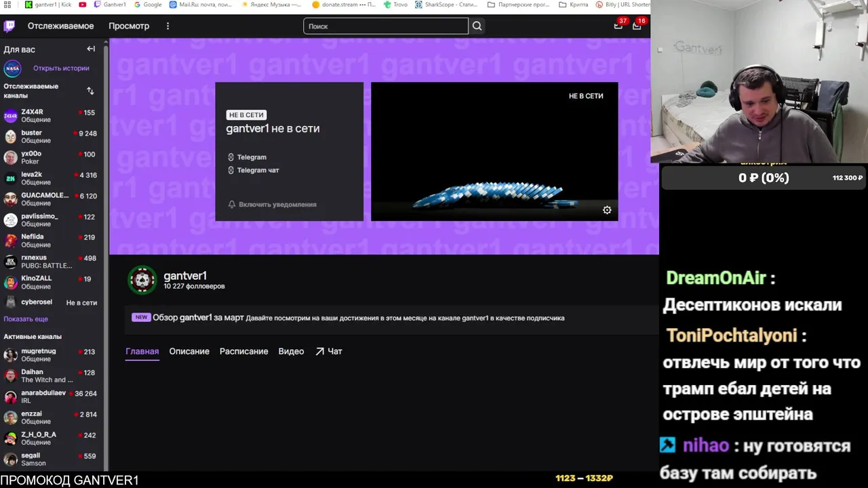
Task: Open gantver1 | Kick bookmark
Action: point(48,5)
